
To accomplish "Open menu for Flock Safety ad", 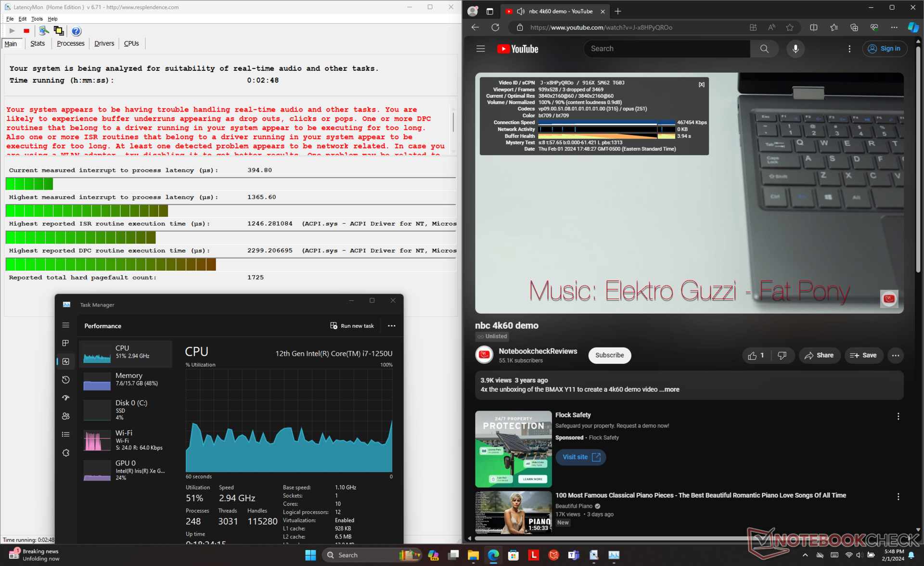I will tap(898, 416).
